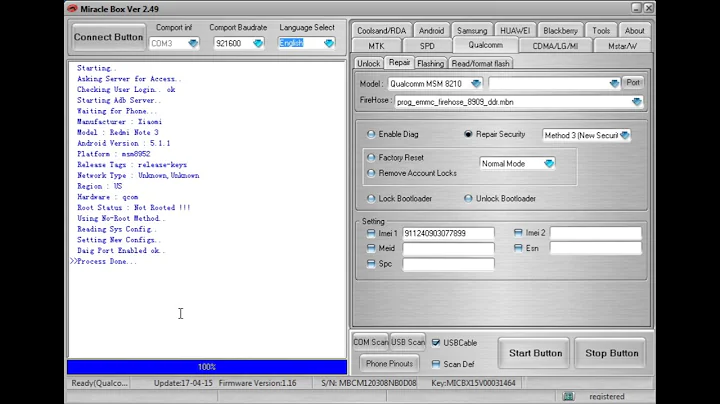This screenshot has height=404, width=720.
Task: Open the Normal Mode dropdown
Action: [x=549, y=163]
